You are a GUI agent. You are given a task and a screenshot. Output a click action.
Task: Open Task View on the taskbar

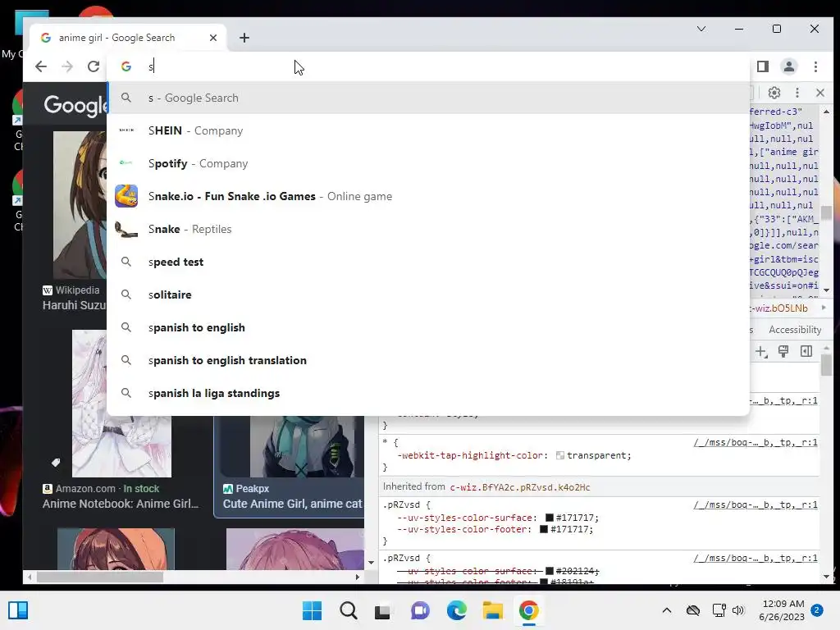point(382,610)
